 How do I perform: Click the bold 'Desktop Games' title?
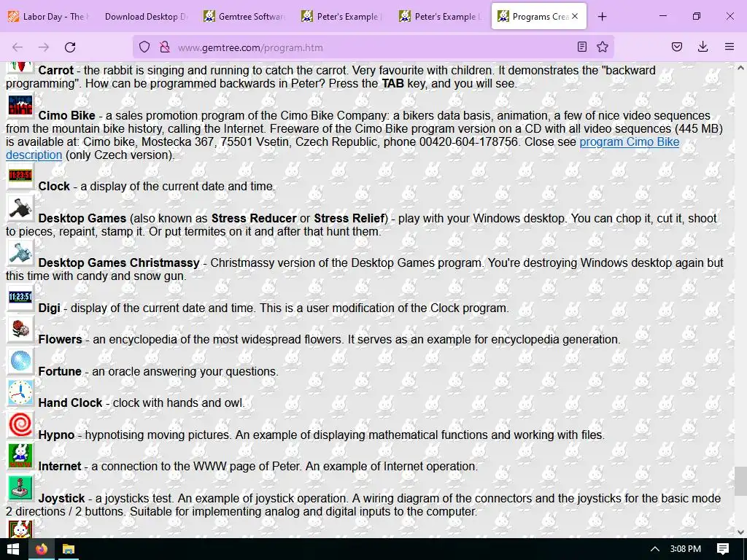click(x=82, y=219)
